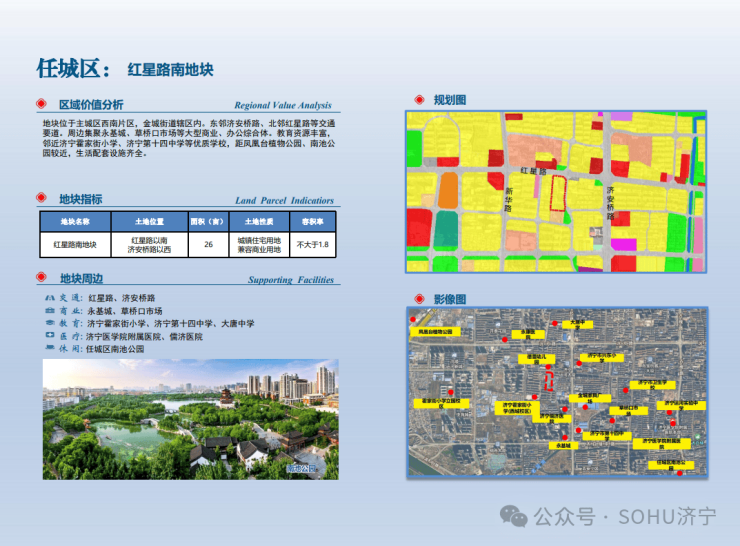Image resolution: width=740 pixels, height=546 pixels.
Task: Click the magenta block on the planning map
Action: 623,244
